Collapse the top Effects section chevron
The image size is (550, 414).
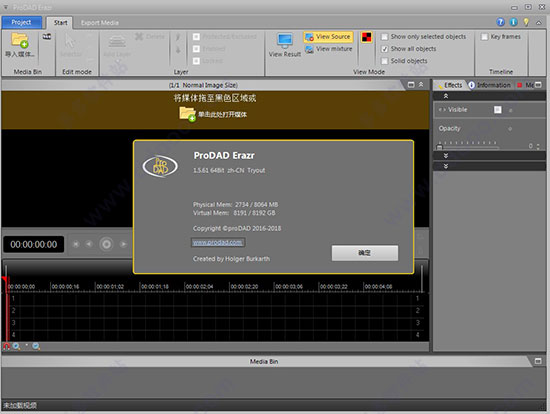pyautogui.click(x=446, y=96)
